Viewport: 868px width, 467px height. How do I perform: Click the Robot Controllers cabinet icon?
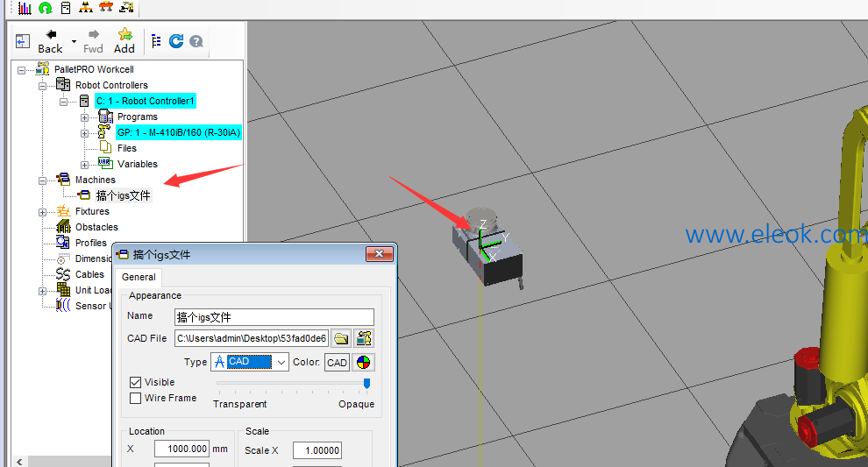point(63,85)
